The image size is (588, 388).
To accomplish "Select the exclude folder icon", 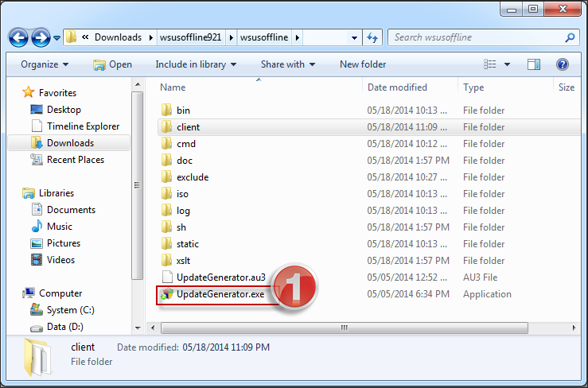I will [x=166, y=177].
